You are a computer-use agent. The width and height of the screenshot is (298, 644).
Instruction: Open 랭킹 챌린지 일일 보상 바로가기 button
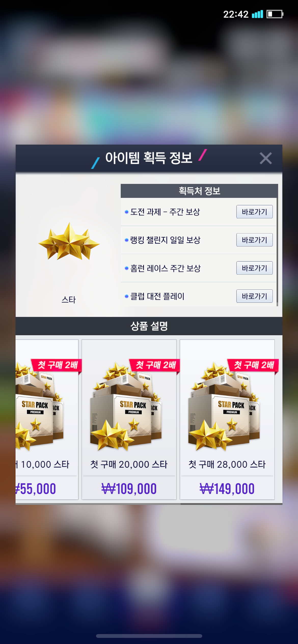(x=254, y=240)
